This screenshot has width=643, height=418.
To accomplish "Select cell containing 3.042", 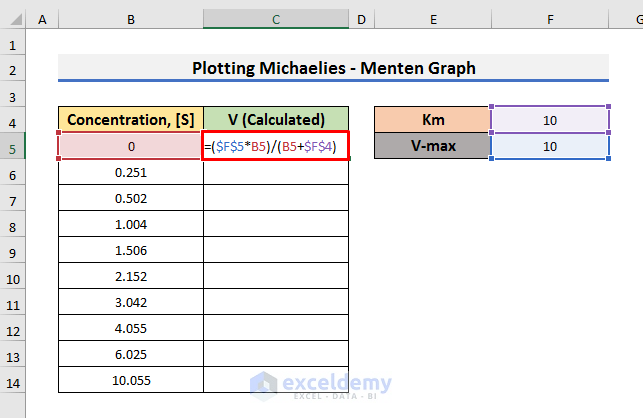I will 131,304.
